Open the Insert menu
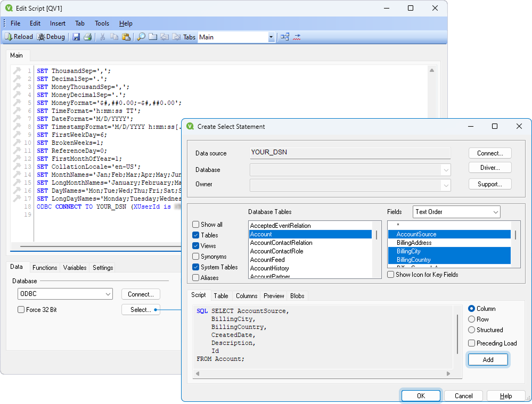 click(58, 23)
